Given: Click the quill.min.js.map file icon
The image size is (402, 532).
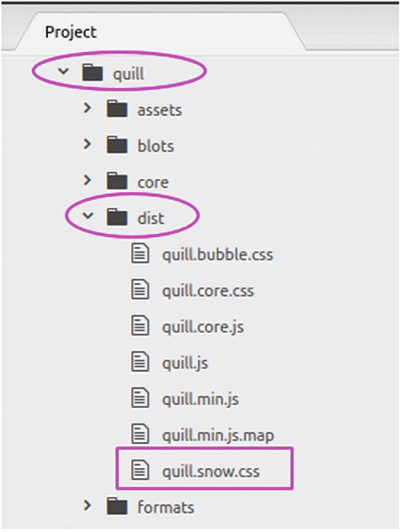Looking at the screenshot, I should 140,435.
